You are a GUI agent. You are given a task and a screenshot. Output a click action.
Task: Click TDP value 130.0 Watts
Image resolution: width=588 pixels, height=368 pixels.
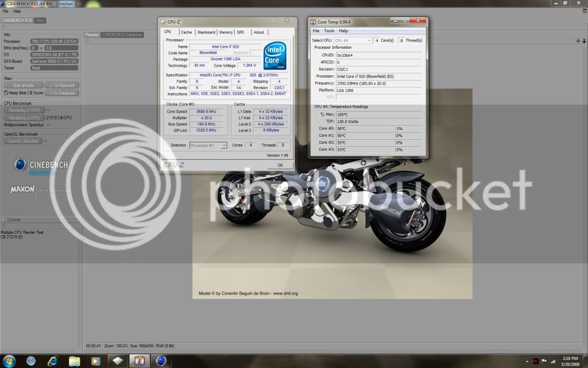tap(379, 122)
